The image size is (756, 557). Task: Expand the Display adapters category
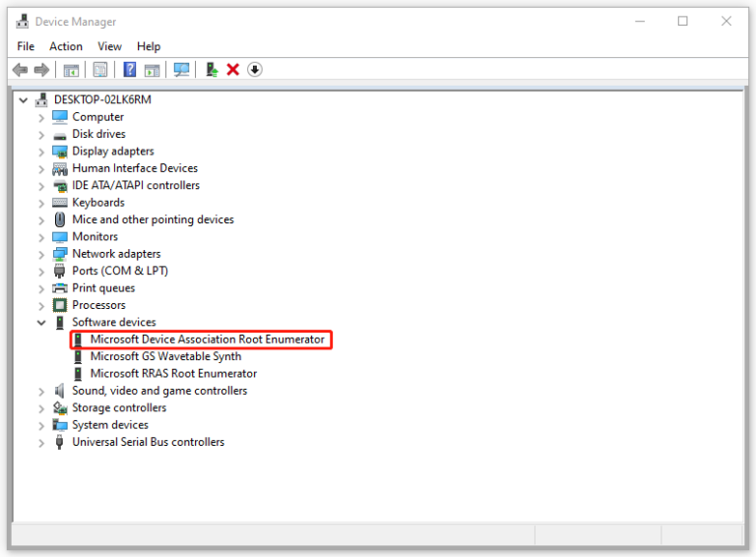tap(41, 153)
